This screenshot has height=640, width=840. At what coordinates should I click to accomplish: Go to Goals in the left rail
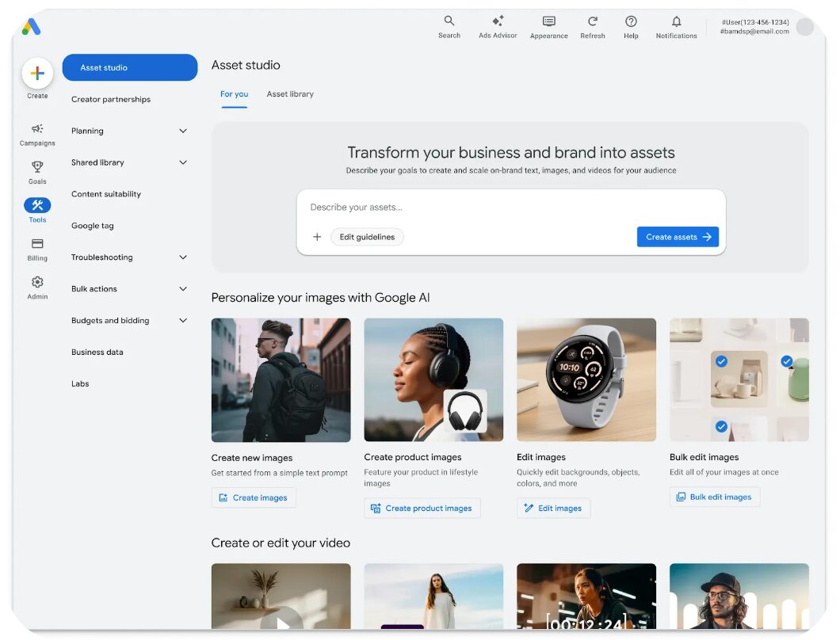pos(37,173)
